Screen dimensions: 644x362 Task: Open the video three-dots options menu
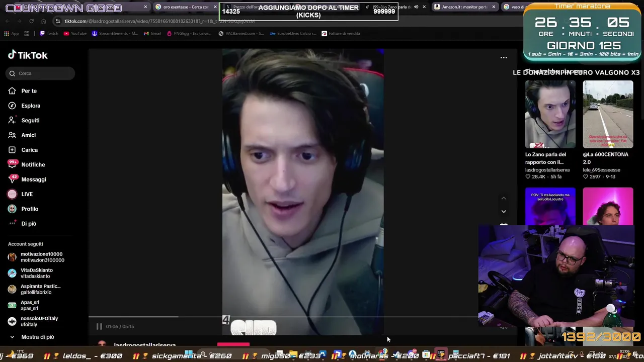pos(504,57)
